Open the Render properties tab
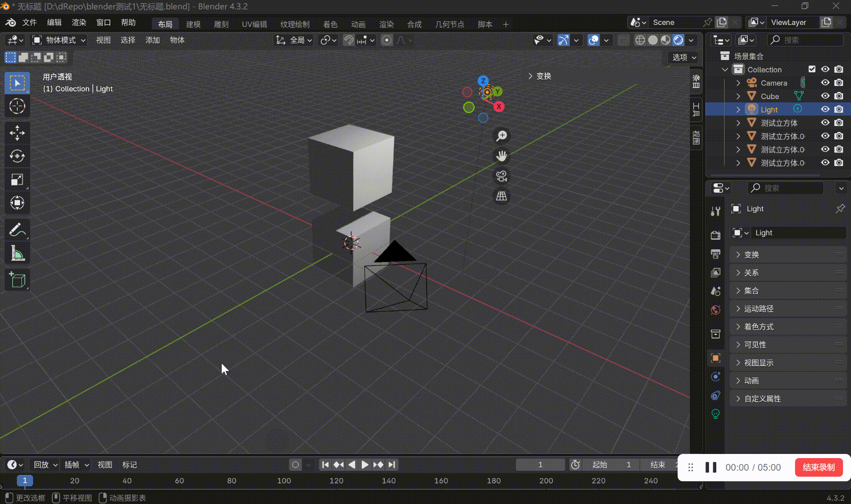The height and width of the screenshot is (504, 851). [x=715, y=235]
